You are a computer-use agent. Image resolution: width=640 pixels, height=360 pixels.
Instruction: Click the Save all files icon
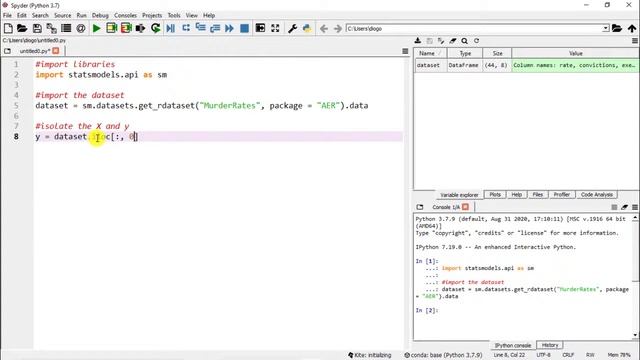click(x=51, y=28)
